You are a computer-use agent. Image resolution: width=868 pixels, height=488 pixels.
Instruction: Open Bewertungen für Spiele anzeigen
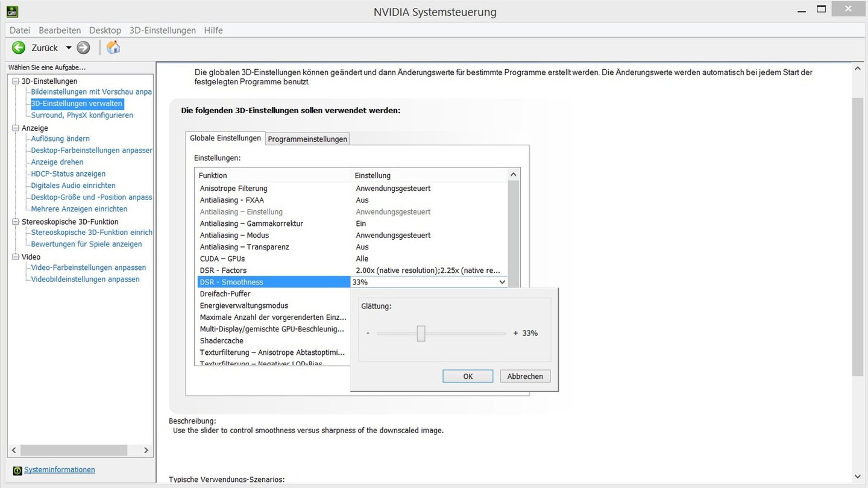87,244
